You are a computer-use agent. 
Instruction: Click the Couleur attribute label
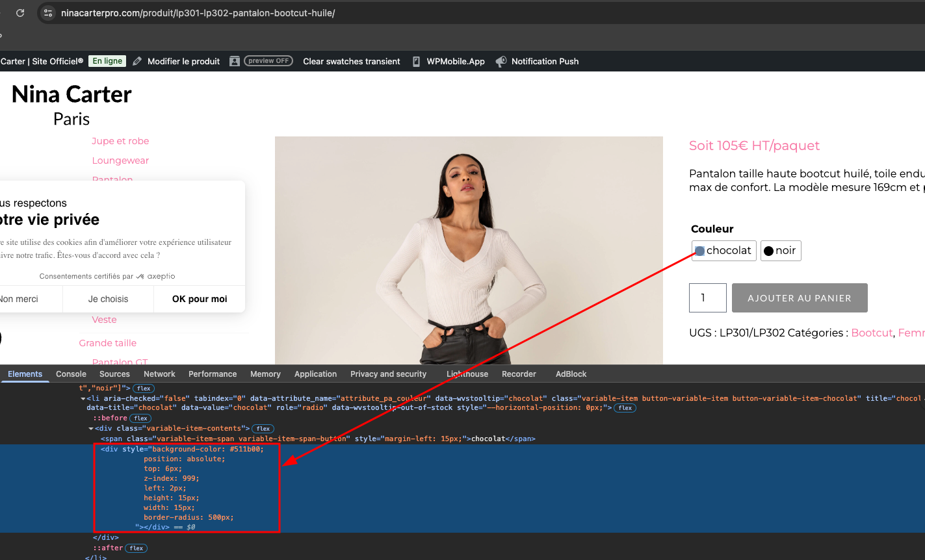(x=712, y=229)
